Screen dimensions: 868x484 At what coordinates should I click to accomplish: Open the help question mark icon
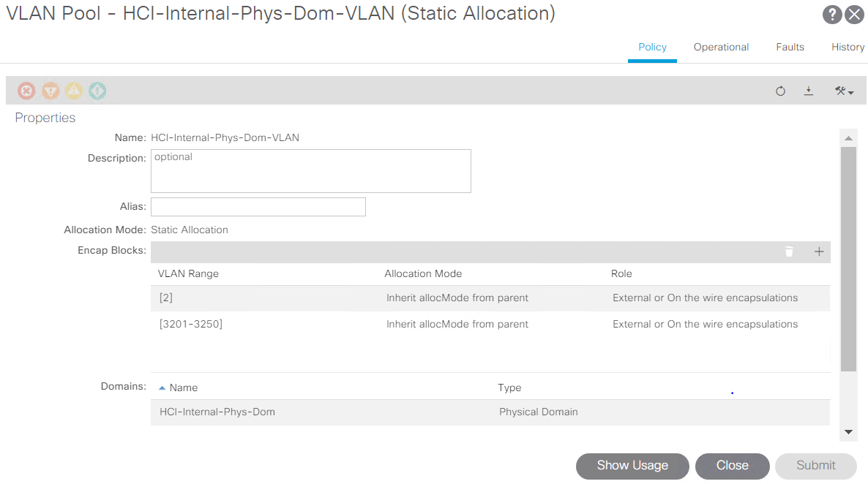point(832,15)
